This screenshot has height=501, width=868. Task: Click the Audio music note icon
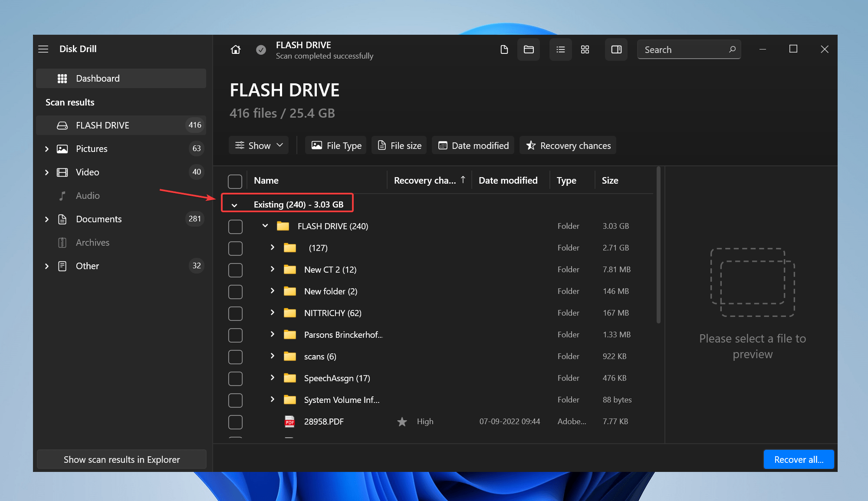click(x=62, y=196)
